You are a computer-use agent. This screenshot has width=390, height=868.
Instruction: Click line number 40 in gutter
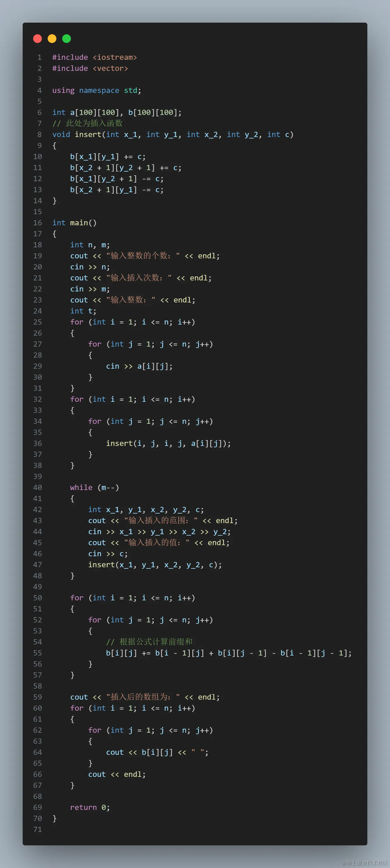click(37, 488)
